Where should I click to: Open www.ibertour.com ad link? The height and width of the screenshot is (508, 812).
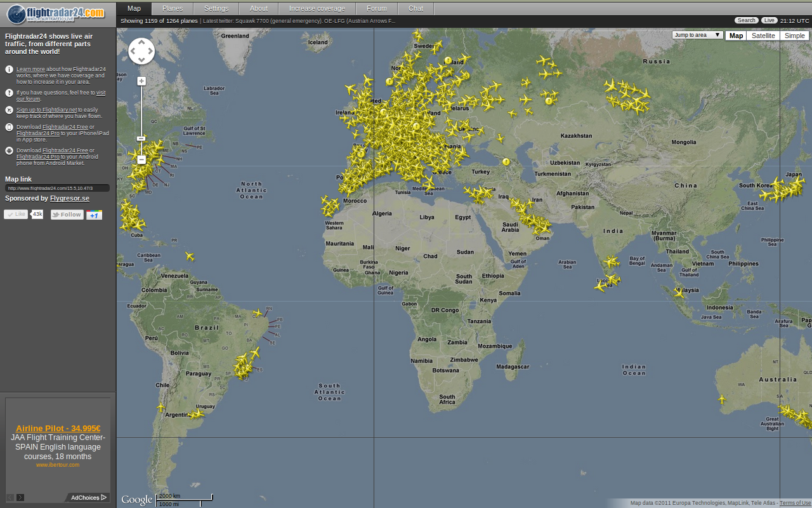click(x=58, y=465)
